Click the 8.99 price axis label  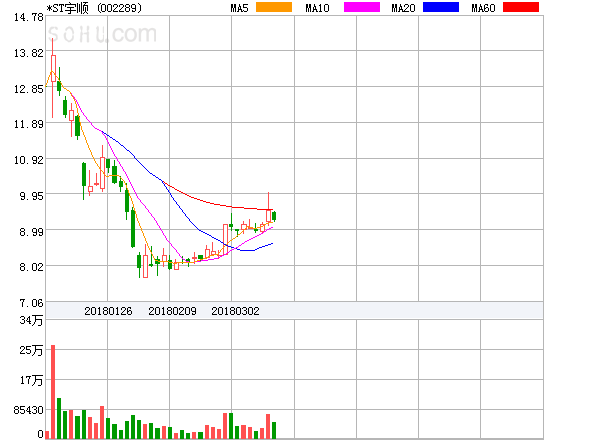pos(31,232)
